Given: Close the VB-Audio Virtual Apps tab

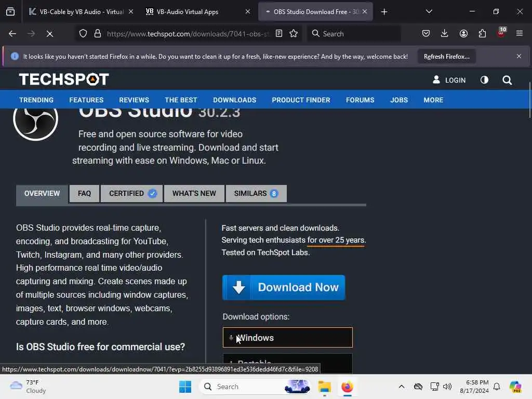Looking at the screenshot, I should click(x=248, y=11).
